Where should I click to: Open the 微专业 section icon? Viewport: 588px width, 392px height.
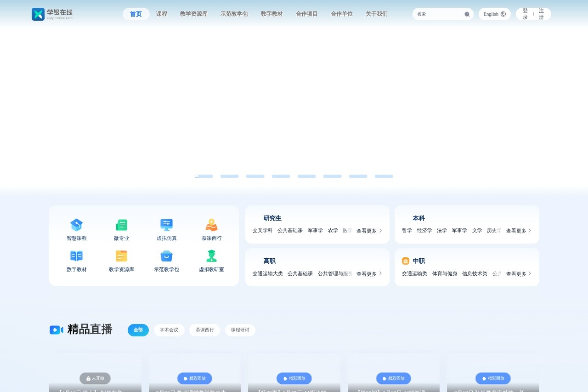click(121, 225)
